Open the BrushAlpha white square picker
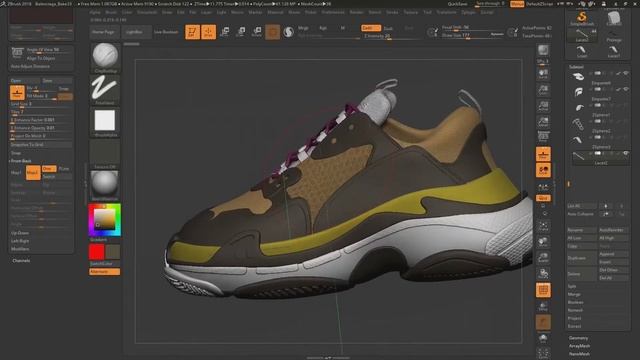Screen dimensions: 640x360 pyautogui.click(x=105, y=122)
